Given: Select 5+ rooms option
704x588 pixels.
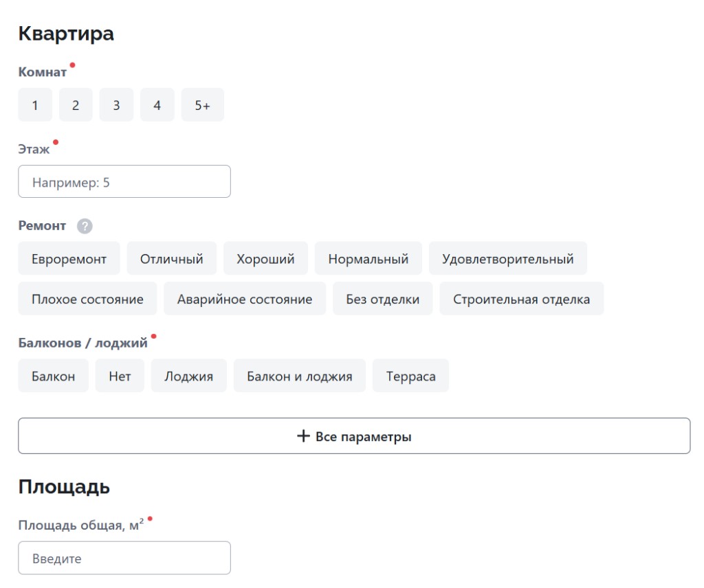Looking at the screenshot, I should [203, 105].
